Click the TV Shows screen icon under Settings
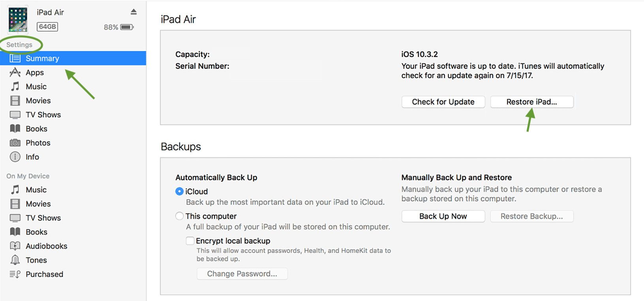 (15, 115)
